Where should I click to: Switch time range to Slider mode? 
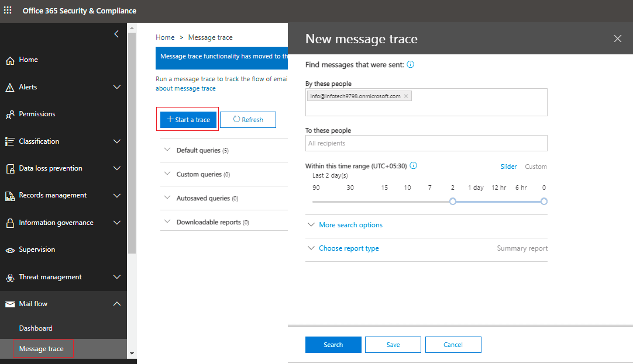point(508,167)
